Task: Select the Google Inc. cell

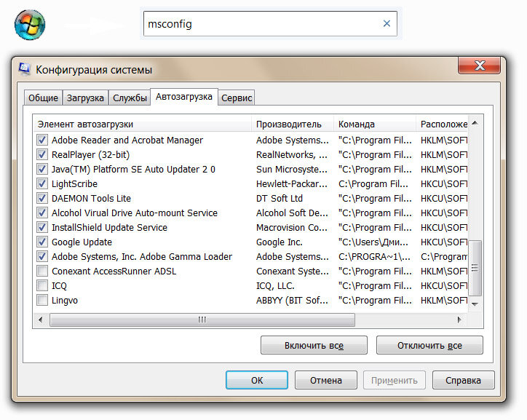Action: pyautogui.click(x=280, y=242)
